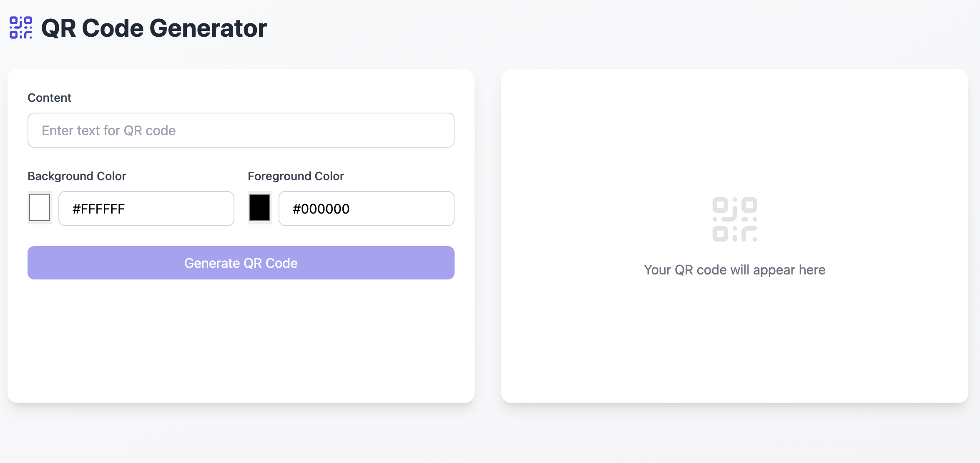Image resolution: width=980 pixels, height=463 pixels.
Task: Click the 'QR Code Generator' page title
Action: (154, 28)
